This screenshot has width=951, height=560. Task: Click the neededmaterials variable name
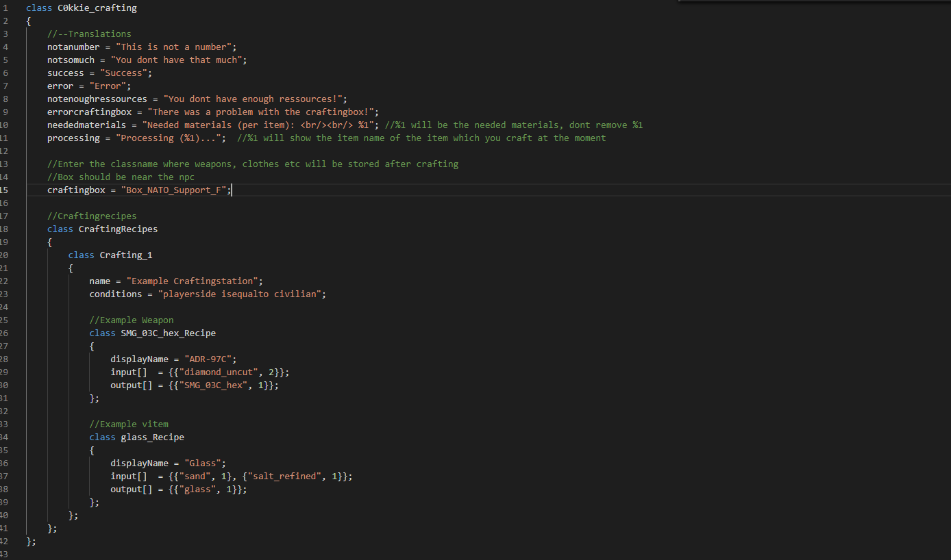[x=86, y=125]
